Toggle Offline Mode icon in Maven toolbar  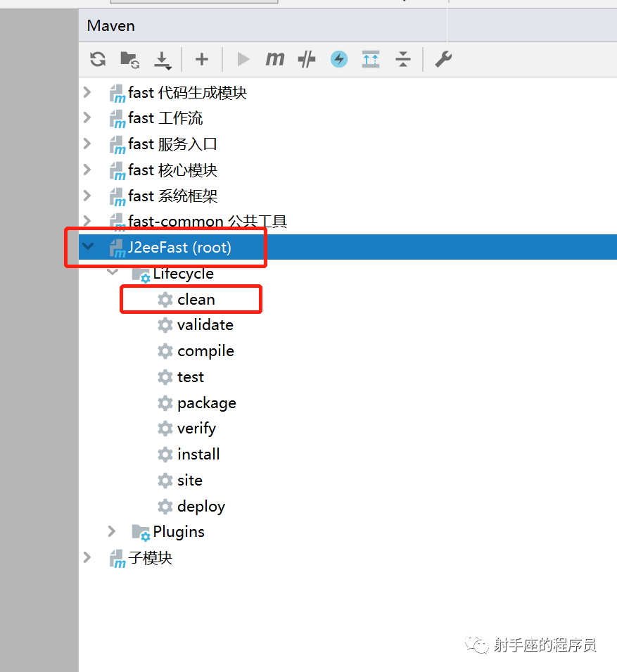pos(307,59)
